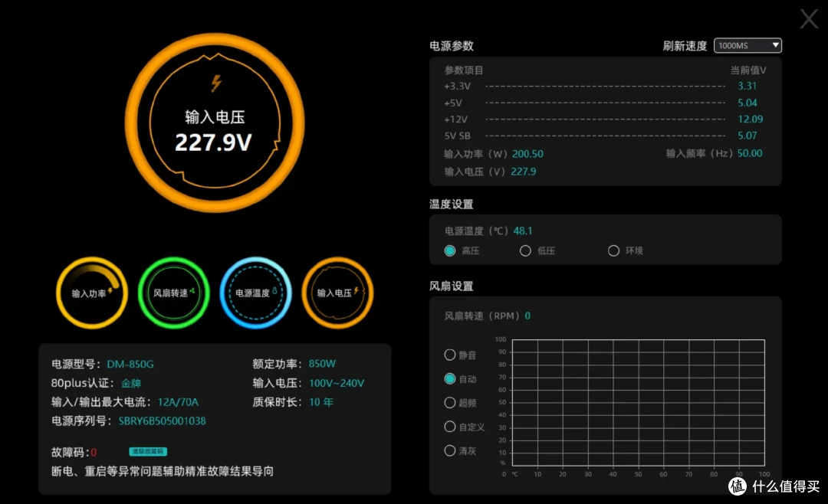Click the 输入电压 (V) value 227.9

pos(524,172)
